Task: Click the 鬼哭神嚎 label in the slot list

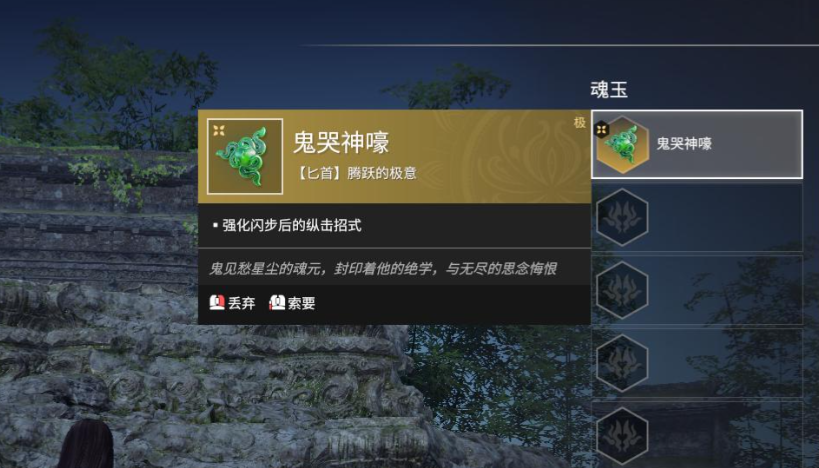Action: (684, 144)
